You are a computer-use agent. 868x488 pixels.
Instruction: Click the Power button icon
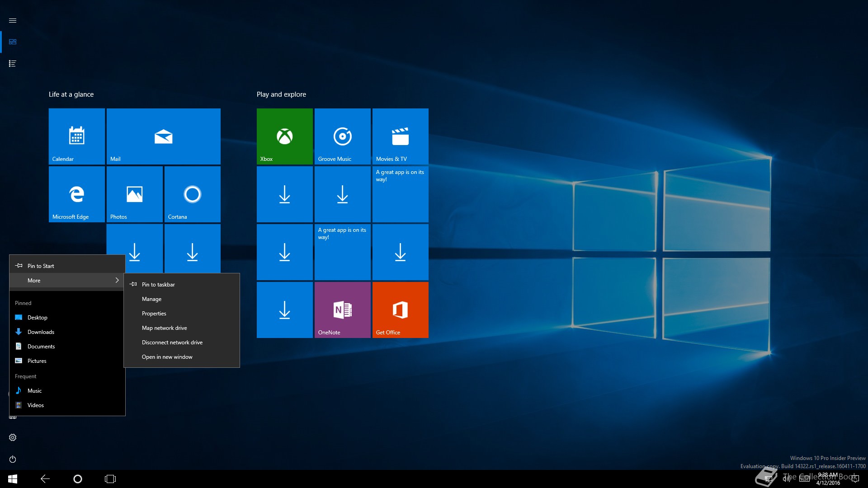(13, 459)
